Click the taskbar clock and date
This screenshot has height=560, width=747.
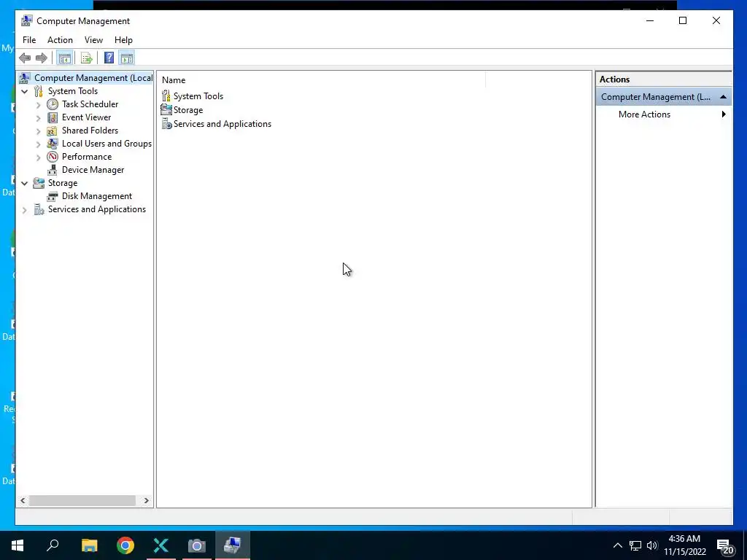coord(684,545)
